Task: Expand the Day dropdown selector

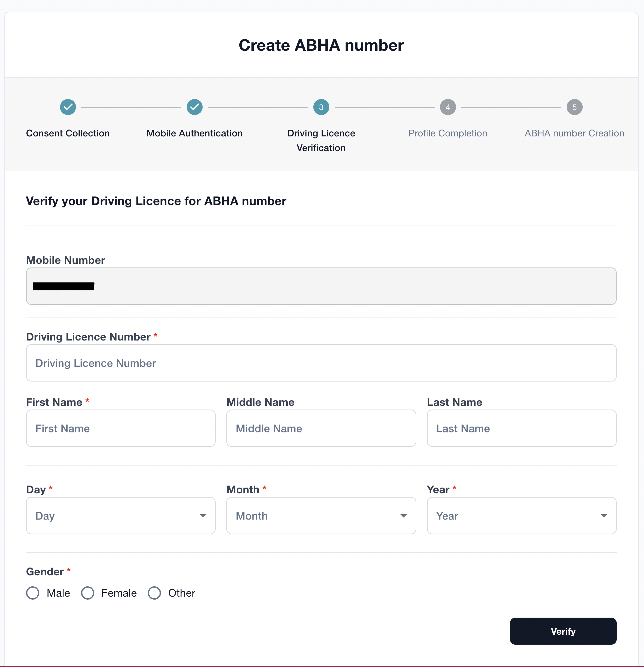Action: tap(121, 516)
